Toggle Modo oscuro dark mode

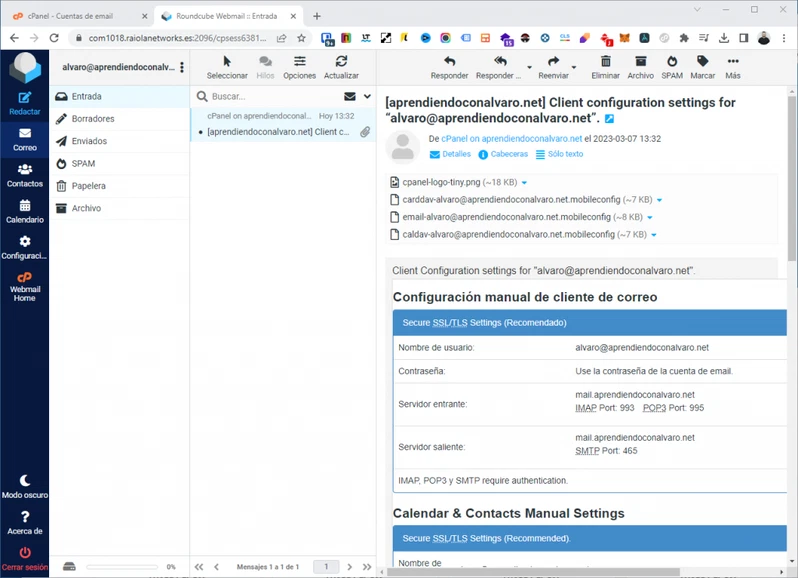coord(25,481)
